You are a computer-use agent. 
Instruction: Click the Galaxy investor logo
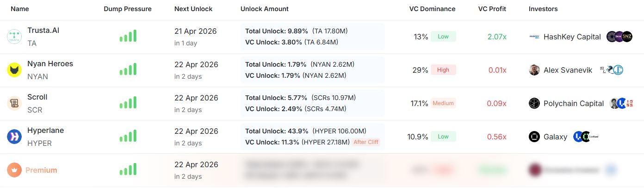point(534,137)
